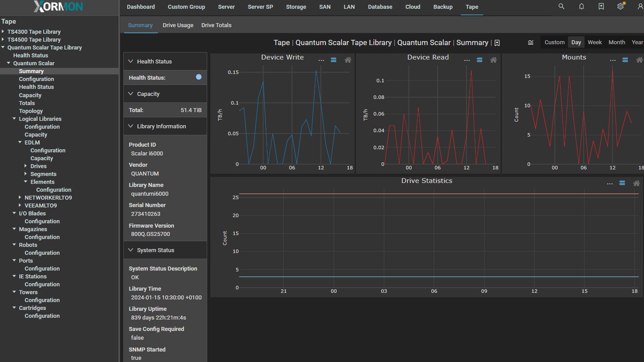Viewport: 644px width, 362px height.
Task: Collapse the System Status section
Action: click(x=165, y=250)
